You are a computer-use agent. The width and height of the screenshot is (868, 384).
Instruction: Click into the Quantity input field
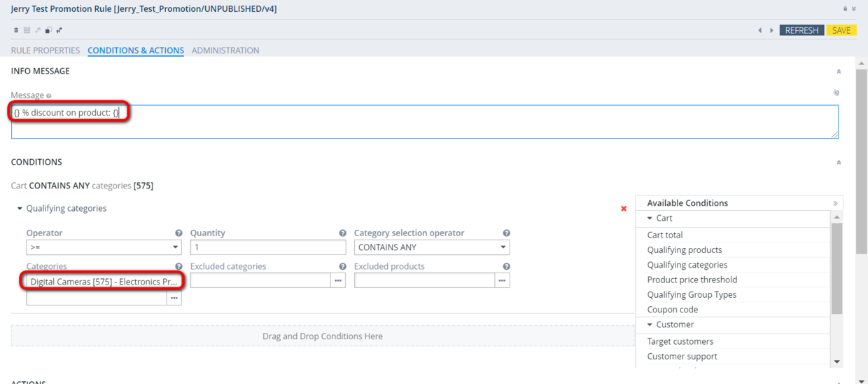coord(268,247)
